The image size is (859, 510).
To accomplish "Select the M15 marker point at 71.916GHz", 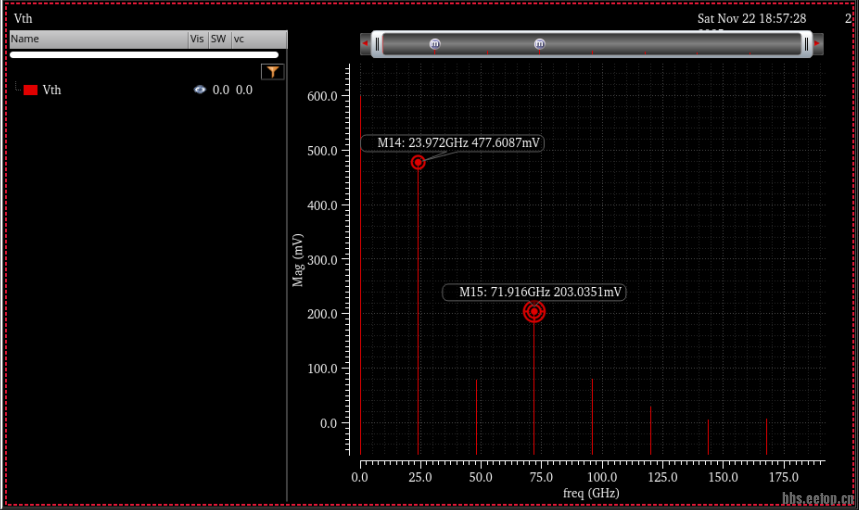I will pyautogui.click(x=534, y=311).
